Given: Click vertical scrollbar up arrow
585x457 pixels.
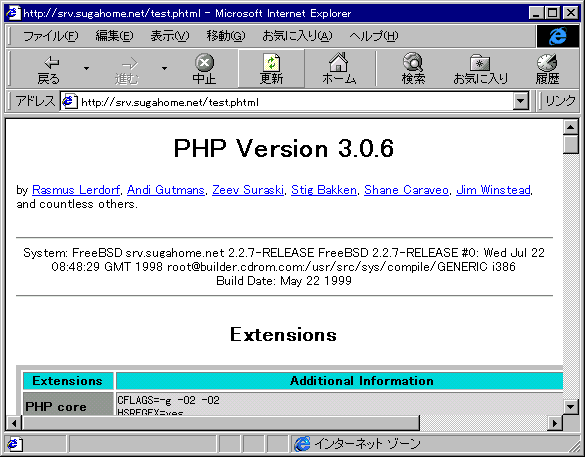Looking at the screenshot, I should coord(571,127).
